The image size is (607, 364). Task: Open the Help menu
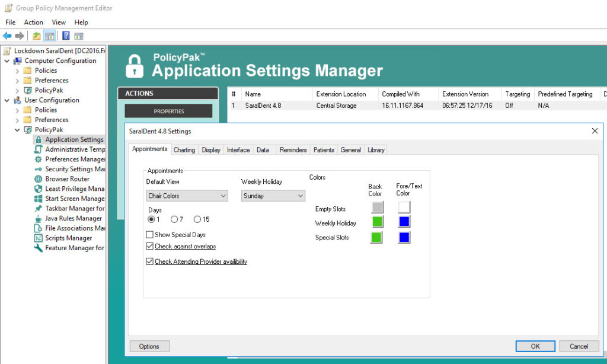click(81, 23)
